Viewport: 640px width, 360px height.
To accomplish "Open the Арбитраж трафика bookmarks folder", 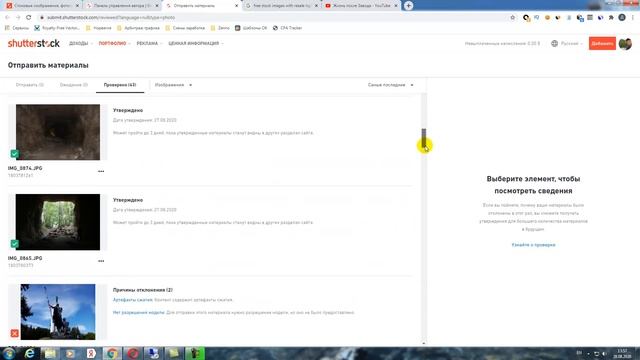I will pos(138,28).
